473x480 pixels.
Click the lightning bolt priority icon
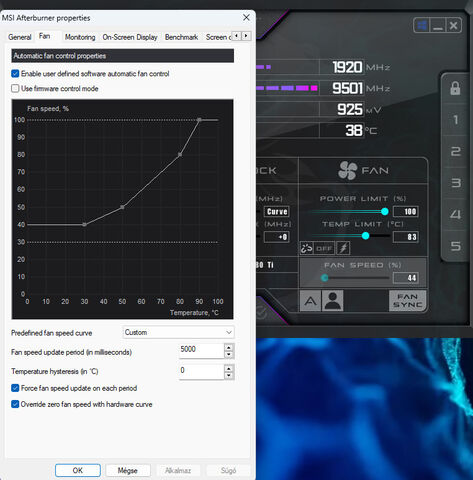(343, 248)
